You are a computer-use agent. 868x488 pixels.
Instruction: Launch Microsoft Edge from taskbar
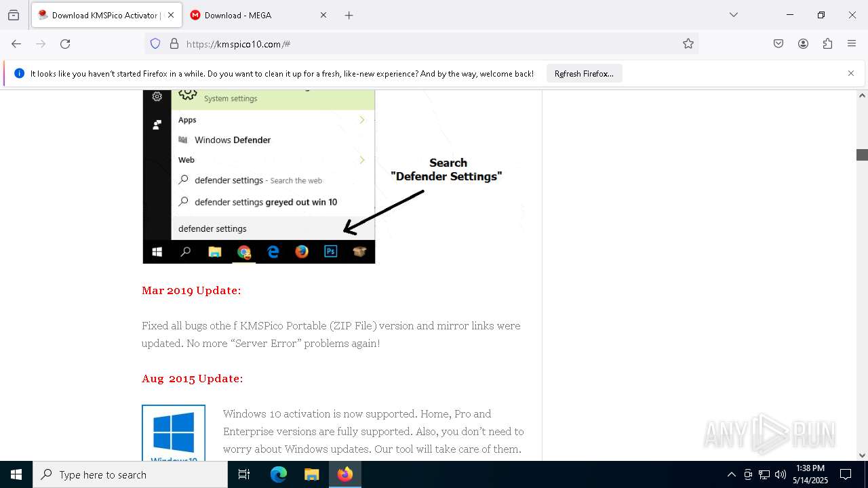pyautogui.click(x=279, y=474)
